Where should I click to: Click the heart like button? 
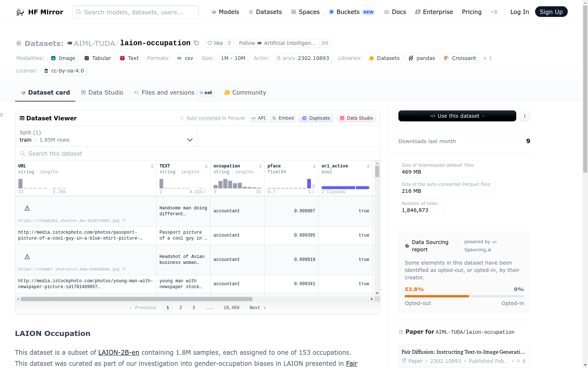click(215, 43)
